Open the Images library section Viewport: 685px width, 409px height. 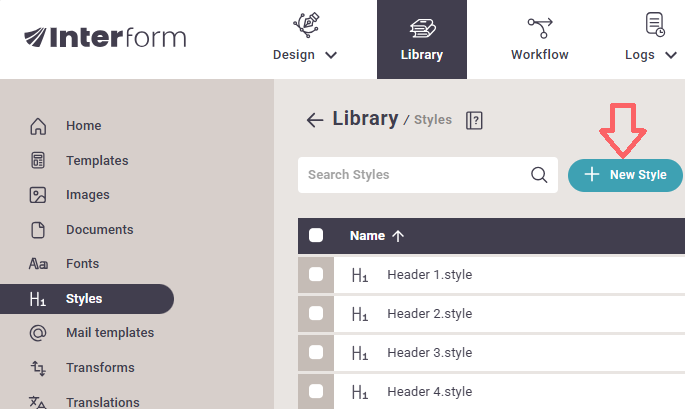click(87, 195)
